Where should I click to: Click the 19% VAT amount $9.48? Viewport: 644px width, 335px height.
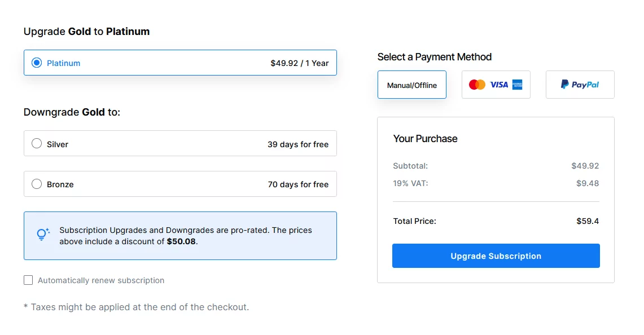click(588, 183)
